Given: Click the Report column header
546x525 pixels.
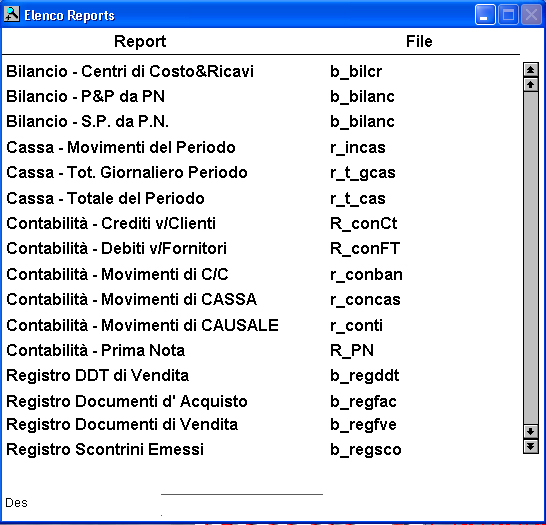Looking at the screenshot, I should (x=140, y=41).
